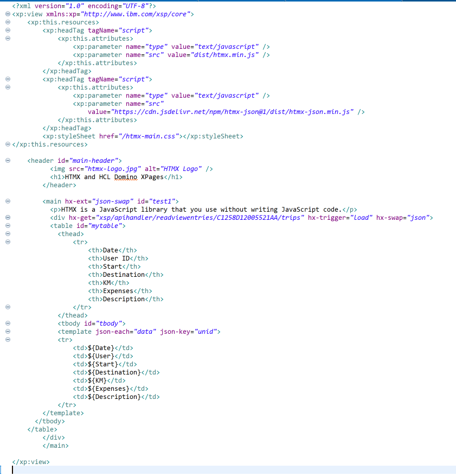Collapse the thead section fold
Image resolution: width=456 pixels, height=476 pixels.
pyautogui.click(x=7, y=234)
